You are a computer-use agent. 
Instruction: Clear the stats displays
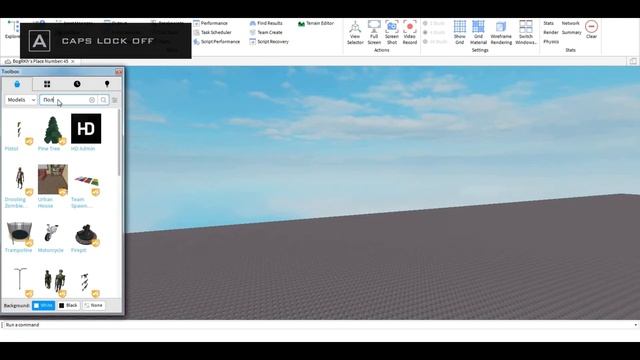(x=591, y=29)
